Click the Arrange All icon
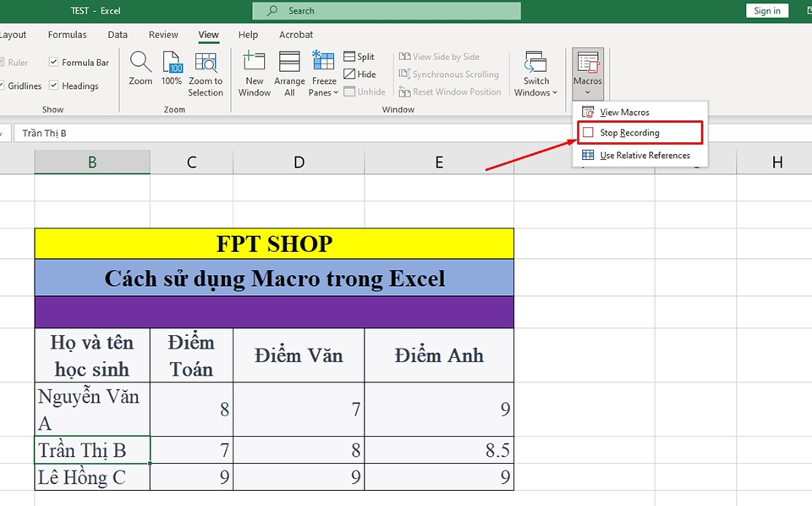 pyautogui.click(x=289, y=61)
